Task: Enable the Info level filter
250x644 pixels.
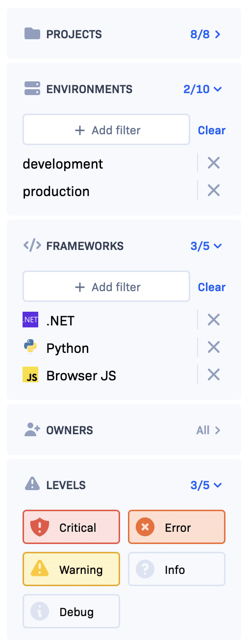Action: coord(176,569)
